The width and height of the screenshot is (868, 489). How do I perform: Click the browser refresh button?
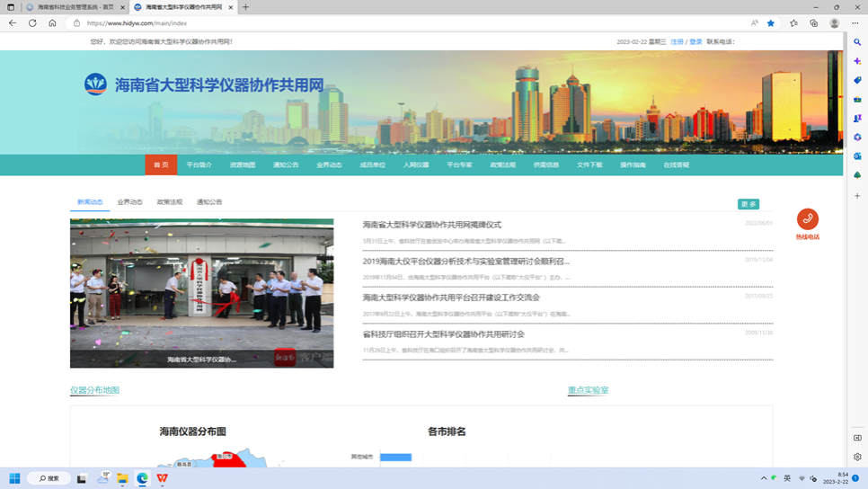[x=32, y=23]
